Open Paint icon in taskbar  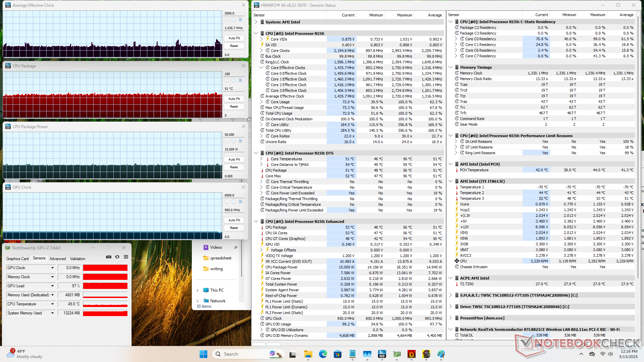(x=441, y=354)
